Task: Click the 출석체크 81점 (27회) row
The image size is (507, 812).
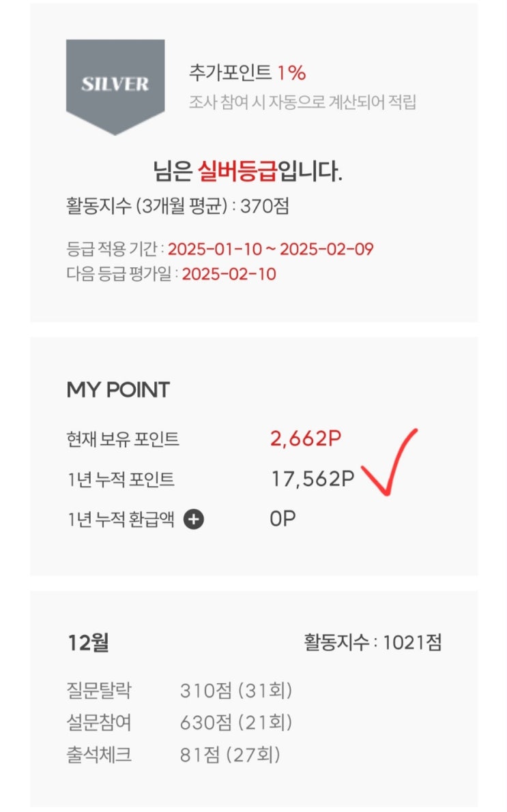Action: (173, 755)
